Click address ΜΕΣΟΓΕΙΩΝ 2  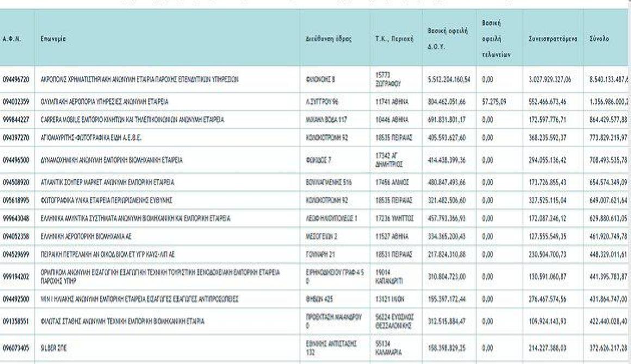(321, 237)
